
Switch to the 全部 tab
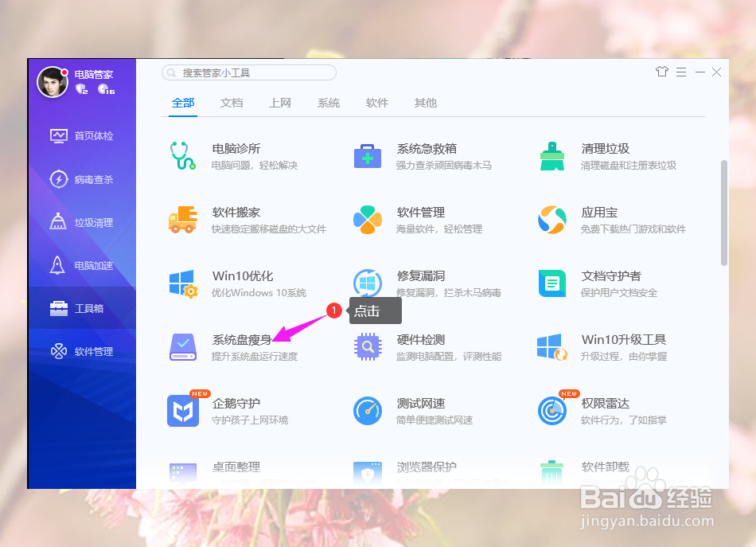click(183, 103)
